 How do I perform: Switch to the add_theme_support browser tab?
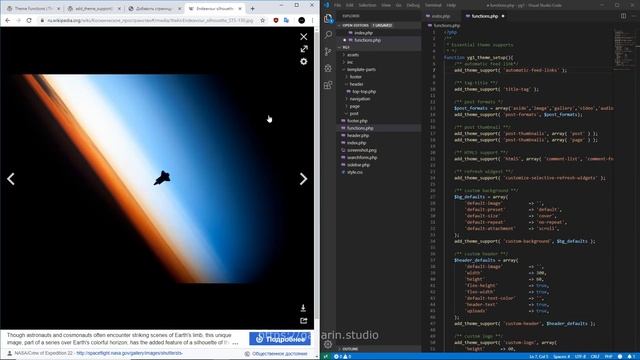(x=94, y=9)
